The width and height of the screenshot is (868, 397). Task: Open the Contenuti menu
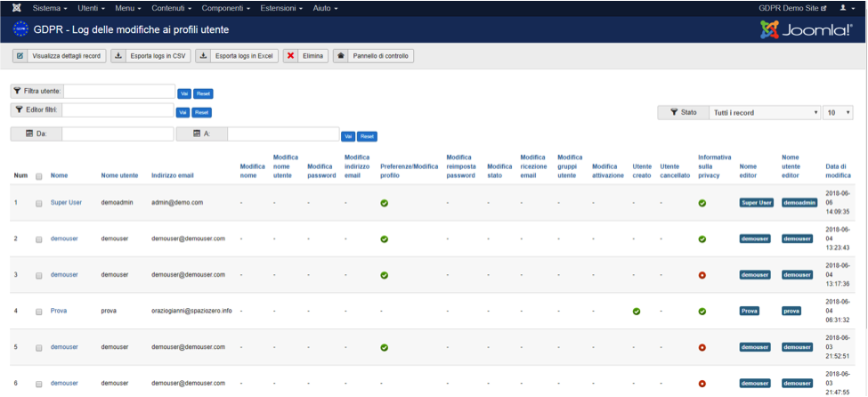pos(171,8)
